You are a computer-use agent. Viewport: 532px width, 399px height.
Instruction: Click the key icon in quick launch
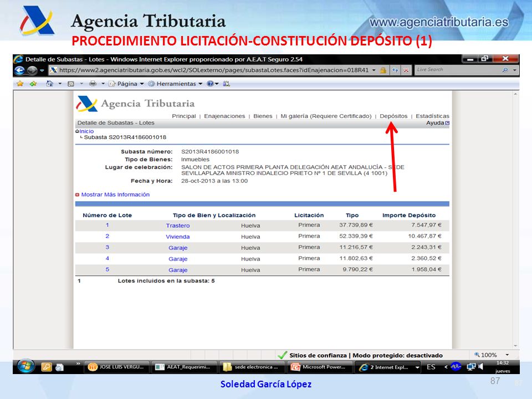47,367
